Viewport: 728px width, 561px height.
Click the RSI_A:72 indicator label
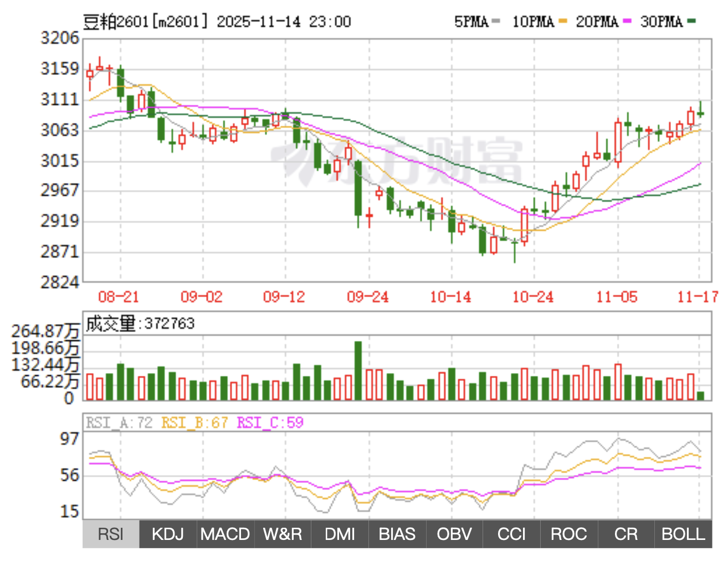click(x=119, y=423)
